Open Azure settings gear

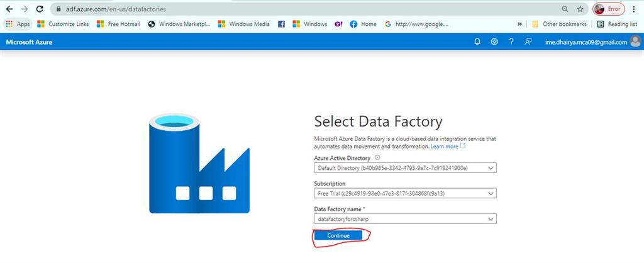tap(494, 42)
